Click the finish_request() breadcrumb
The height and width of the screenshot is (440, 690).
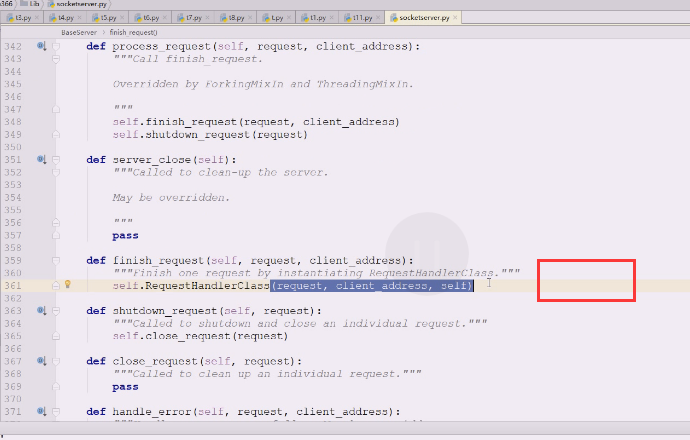(133, 32)
